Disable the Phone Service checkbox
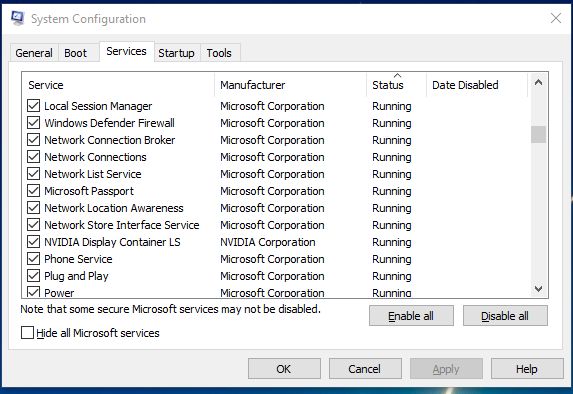The image size is (573, 394). [34, 259]
